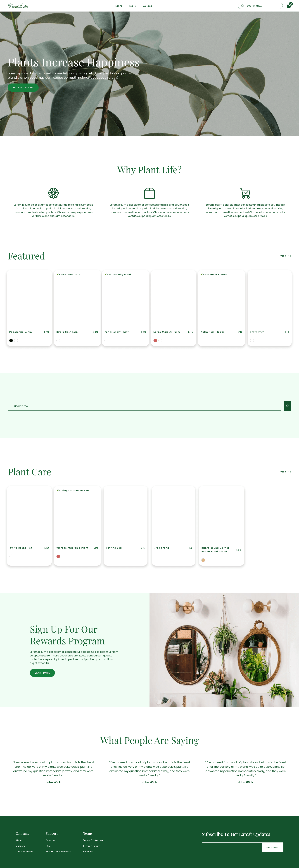Open the Cookies footer link

88,851
